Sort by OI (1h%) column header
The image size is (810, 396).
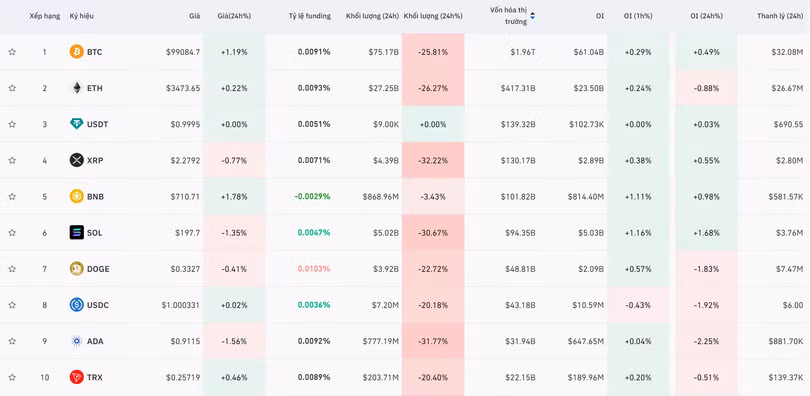638,16
